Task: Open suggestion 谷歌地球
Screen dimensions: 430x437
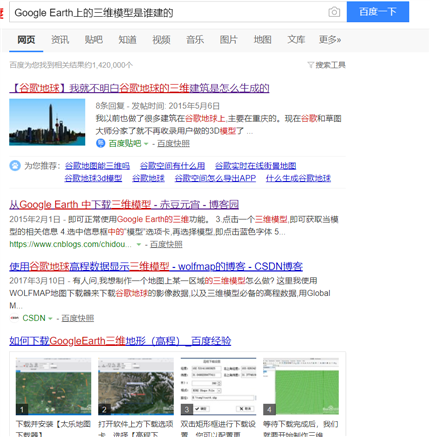Action: pos(148,178)
